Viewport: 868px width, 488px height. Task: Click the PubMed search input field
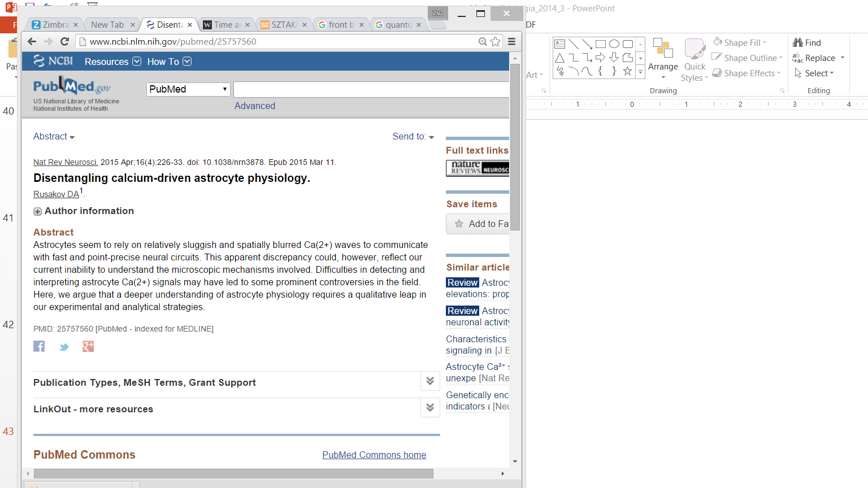(371, 89)
